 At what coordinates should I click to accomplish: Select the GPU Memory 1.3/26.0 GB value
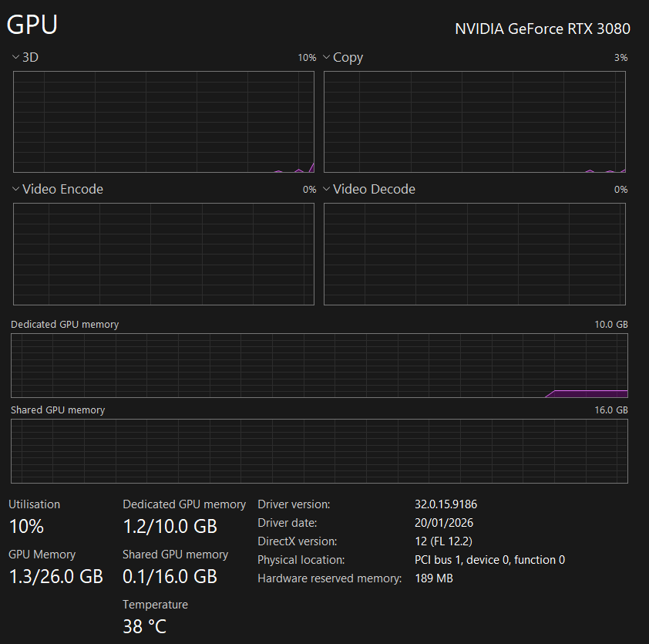55,576
